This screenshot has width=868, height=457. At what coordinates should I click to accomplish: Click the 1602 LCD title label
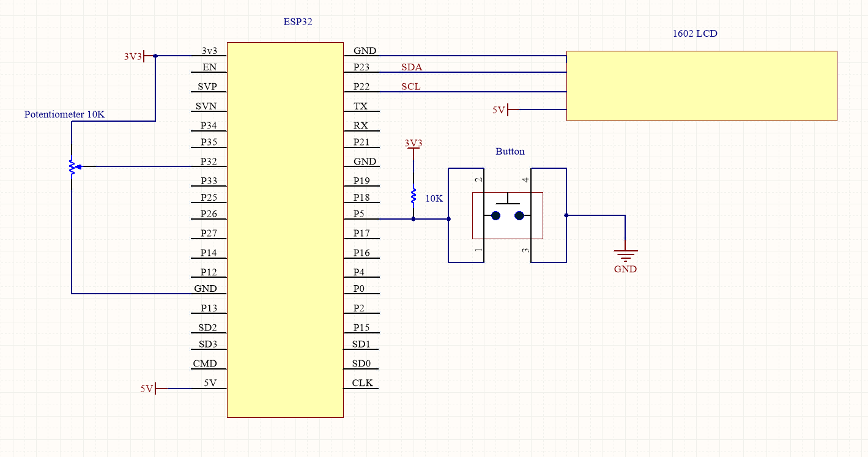[695, 34]
